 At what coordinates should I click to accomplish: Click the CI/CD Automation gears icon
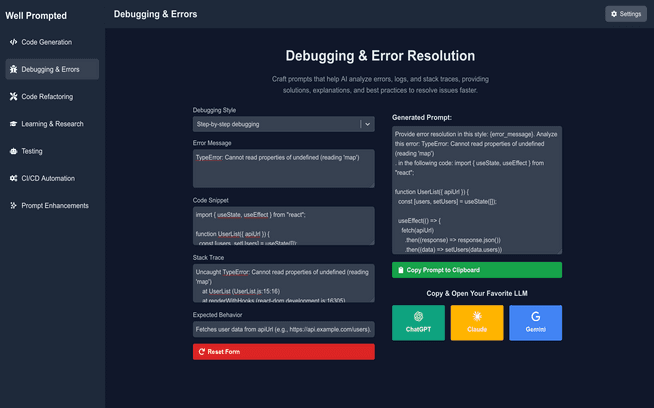[13, 178]
